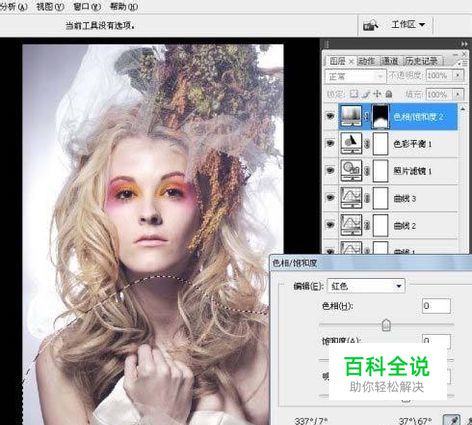Viewport: 472px width, 425px height.
Task: Switch to the 通道 tab
Action: coord(390,61)
